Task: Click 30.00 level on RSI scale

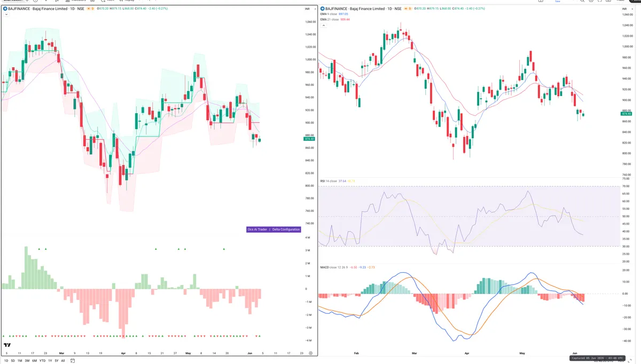Action: coord(627,246)
